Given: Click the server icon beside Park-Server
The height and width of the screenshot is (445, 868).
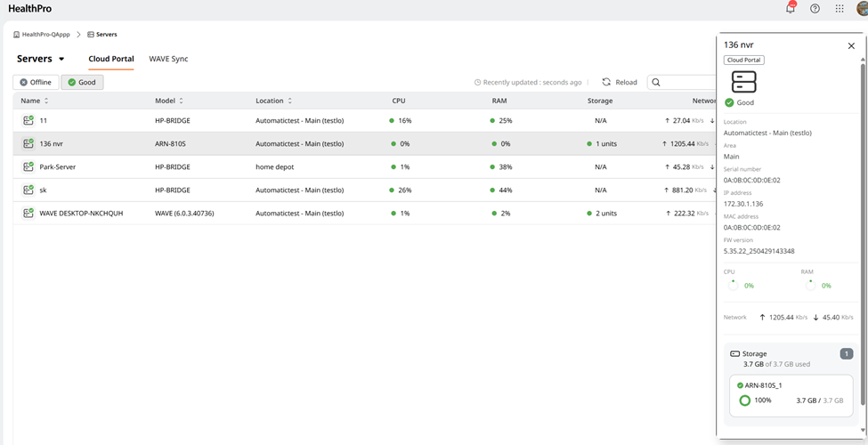Looking at the screenshot, I should (28, 166).
